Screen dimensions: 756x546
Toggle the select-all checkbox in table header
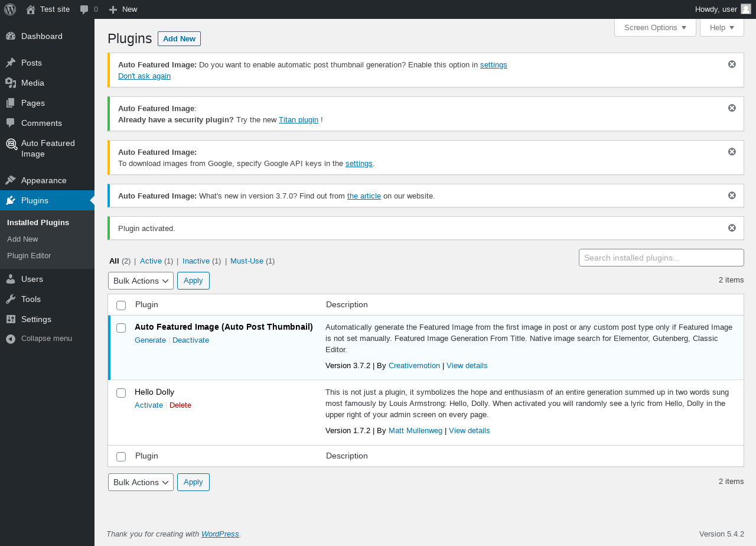[x=121, y=305]
